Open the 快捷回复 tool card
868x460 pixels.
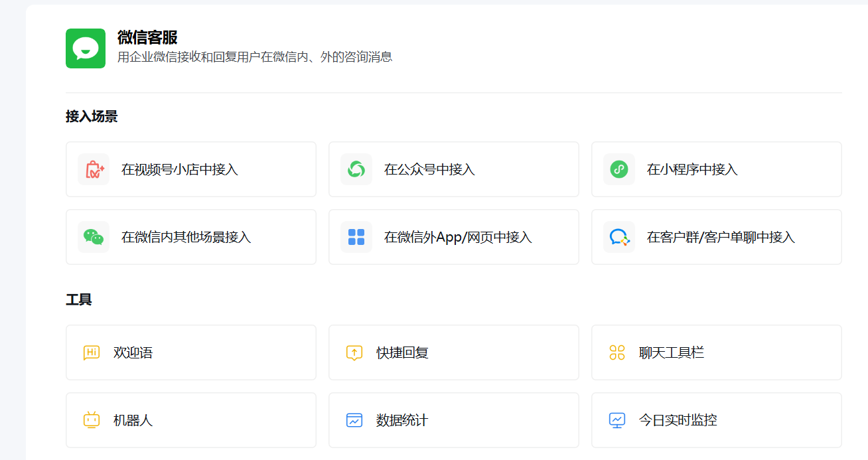(454, 352)
